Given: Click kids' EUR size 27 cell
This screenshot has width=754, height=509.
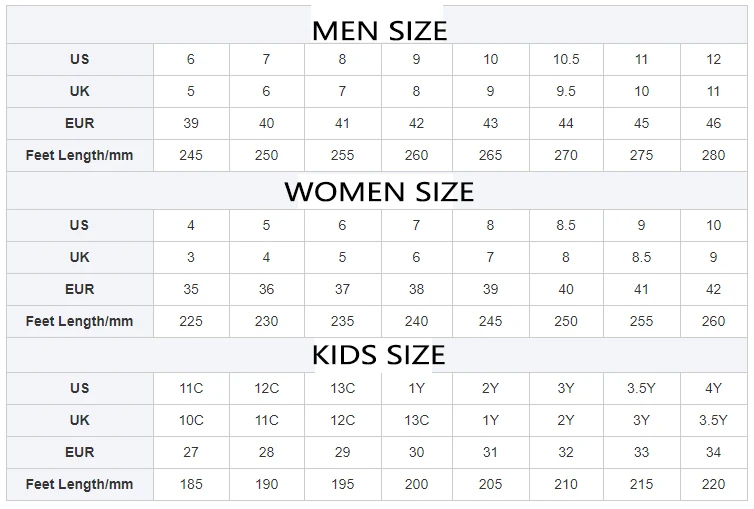Looking at the screenshot, I should click(191, 452).
